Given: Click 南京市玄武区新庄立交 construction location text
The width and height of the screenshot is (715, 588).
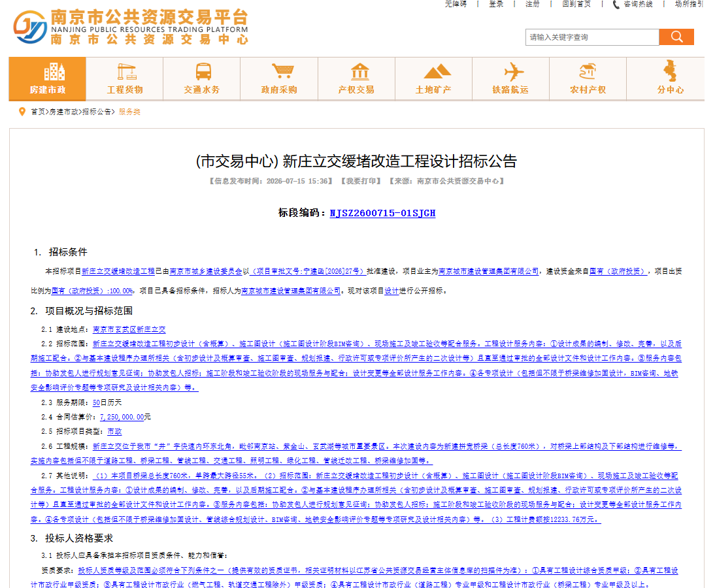Looking at the screenshot, I should click(x=129, y=329).
